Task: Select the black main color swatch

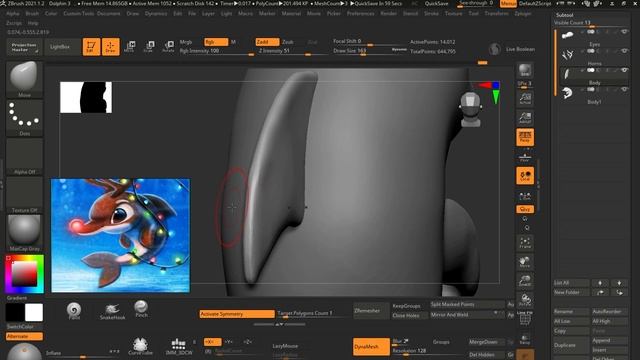Action: [15, 313]
